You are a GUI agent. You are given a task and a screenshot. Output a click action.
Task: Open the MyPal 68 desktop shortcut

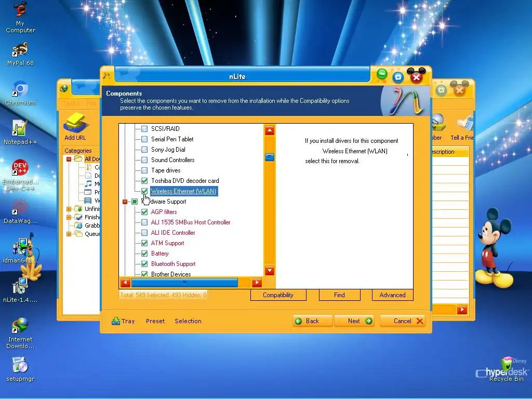click(x=20, y=54)
